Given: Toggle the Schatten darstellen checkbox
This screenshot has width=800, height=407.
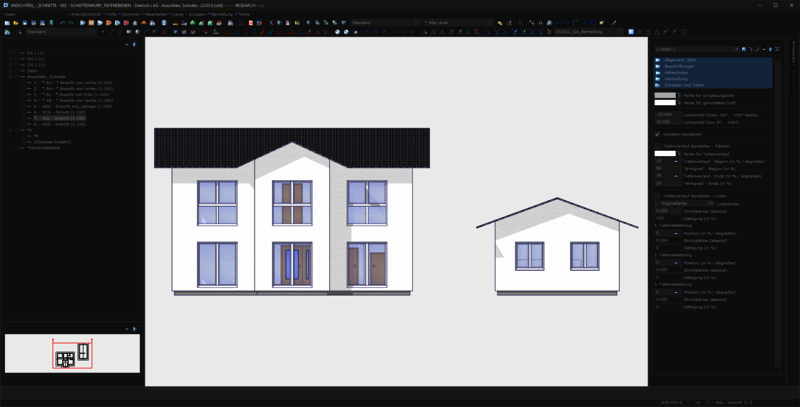Looking at the screenshot, I should click(657, 133).
